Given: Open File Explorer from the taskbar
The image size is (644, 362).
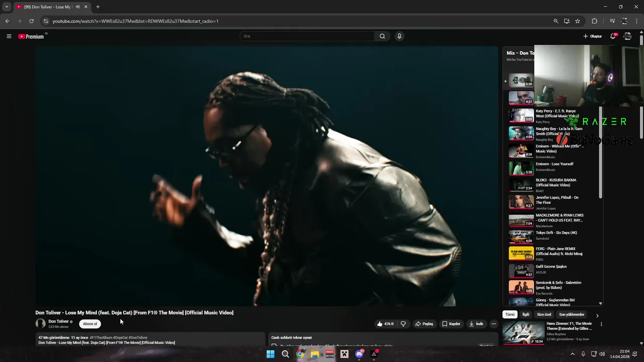Looking at the screenshot, I should click(315, 354).
